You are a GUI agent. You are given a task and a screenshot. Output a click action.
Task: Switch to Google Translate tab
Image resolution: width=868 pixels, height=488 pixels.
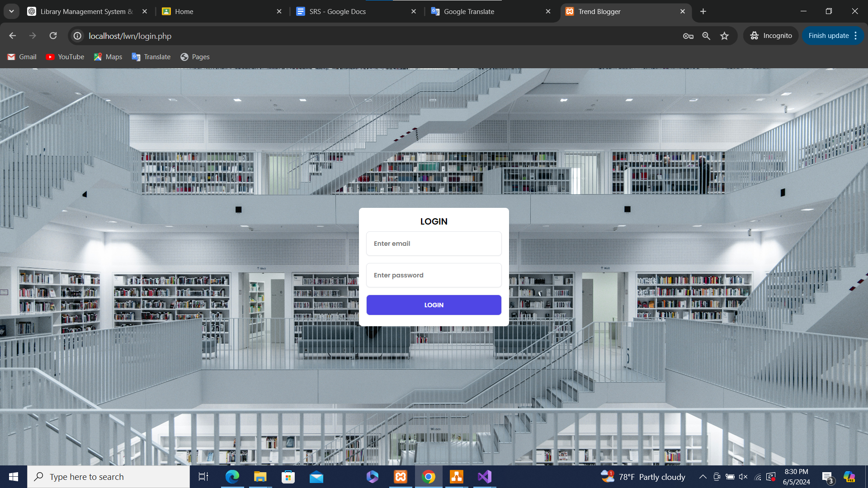[469, 12]
